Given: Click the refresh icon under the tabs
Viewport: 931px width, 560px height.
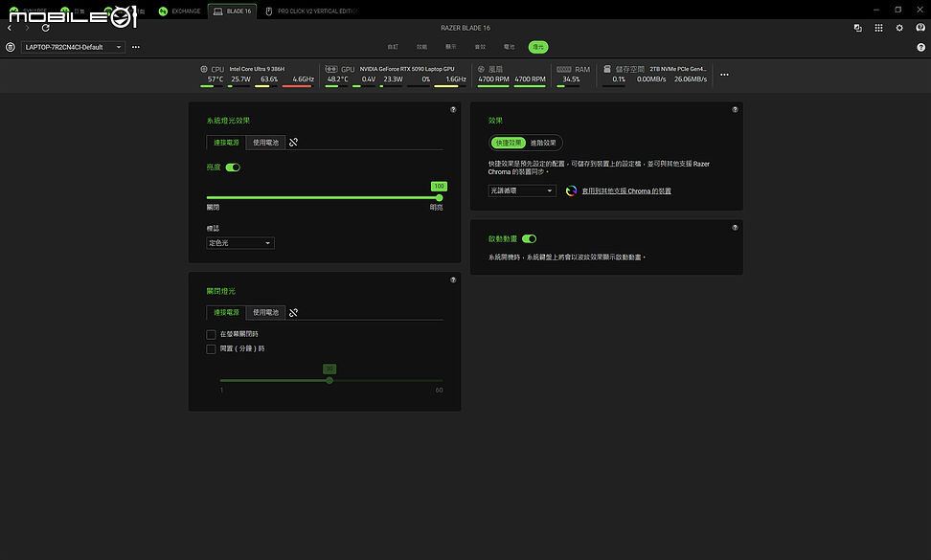Looking at the screenshot, I should [46, 28].
